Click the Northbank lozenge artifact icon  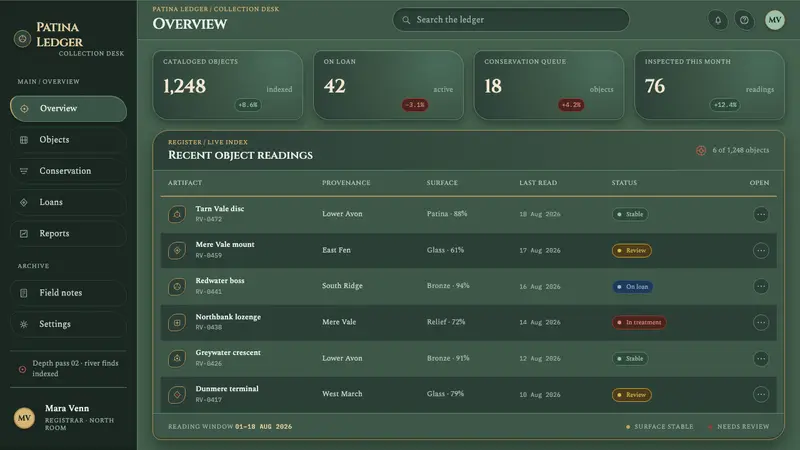177,322
